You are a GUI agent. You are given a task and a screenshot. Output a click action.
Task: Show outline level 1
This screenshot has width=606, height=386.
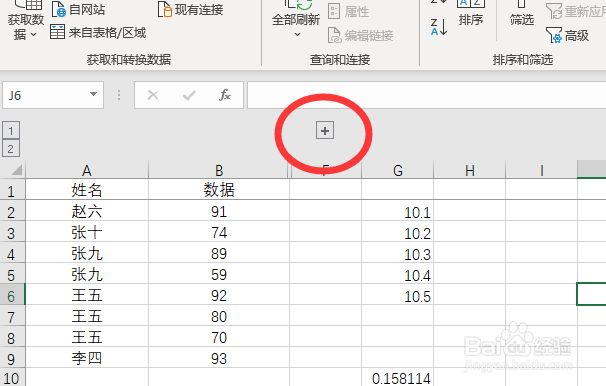tap(11, 131)
